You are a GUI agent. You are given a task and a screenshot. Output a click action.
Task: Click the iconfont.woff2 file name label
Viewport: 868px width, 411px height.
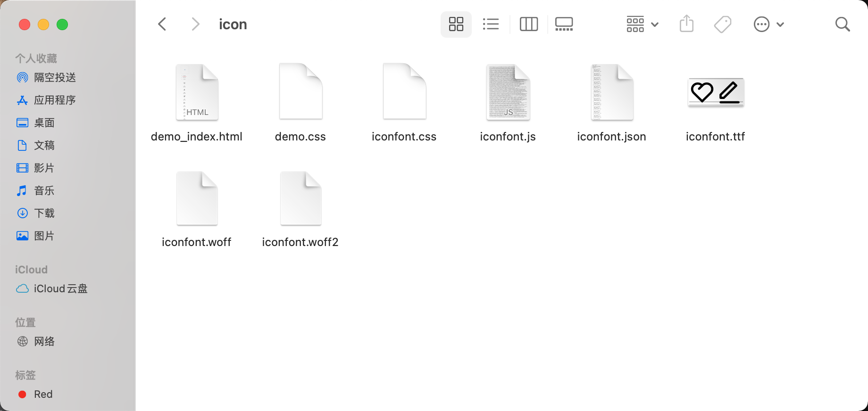point(300,242)
